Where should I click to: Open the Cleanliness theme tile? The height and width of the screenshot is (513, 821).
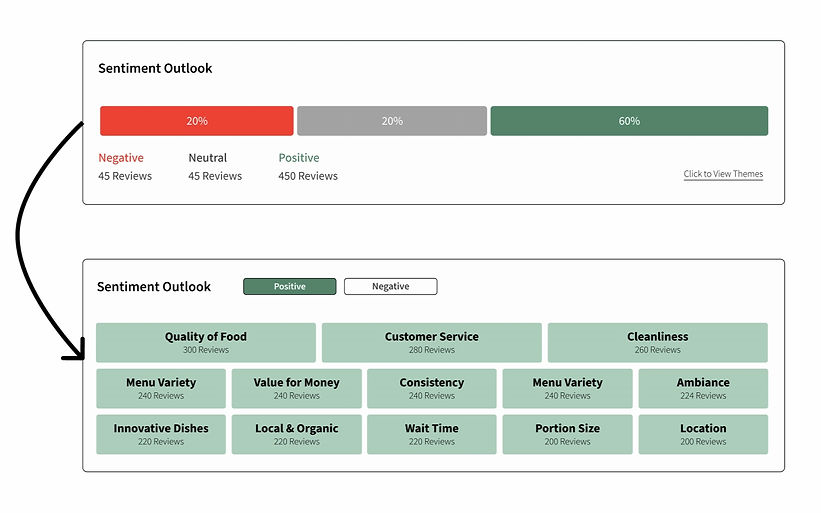tap(657, 342)
